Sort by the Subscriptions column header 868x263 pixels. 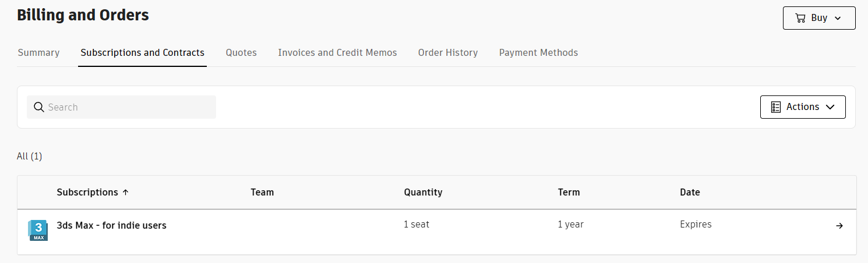point(87,192)
